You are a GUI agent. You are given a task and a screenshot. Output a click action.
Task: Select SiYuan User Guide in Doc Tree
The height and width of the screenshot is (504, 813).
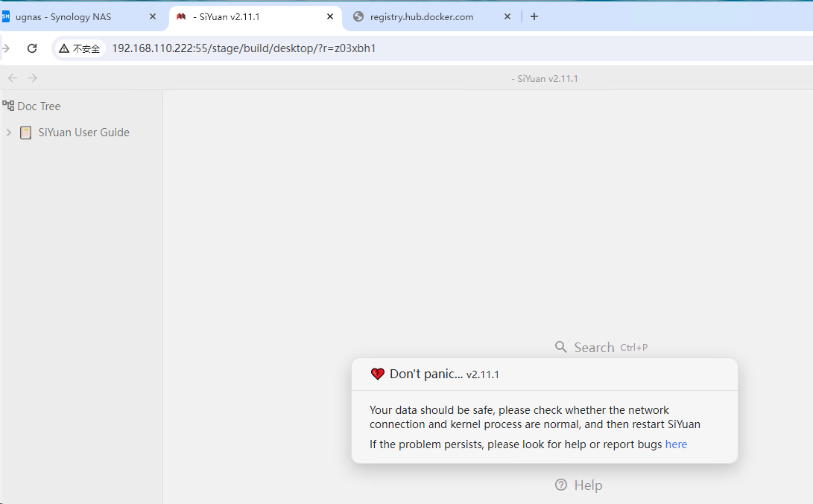[83, 133]
